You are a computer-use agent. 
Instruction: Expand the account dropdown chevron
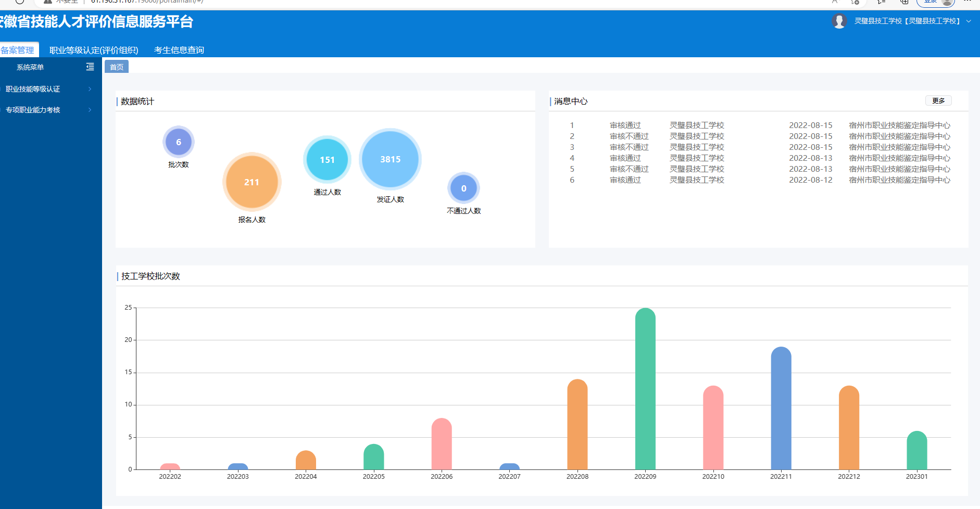click(969, 21)
